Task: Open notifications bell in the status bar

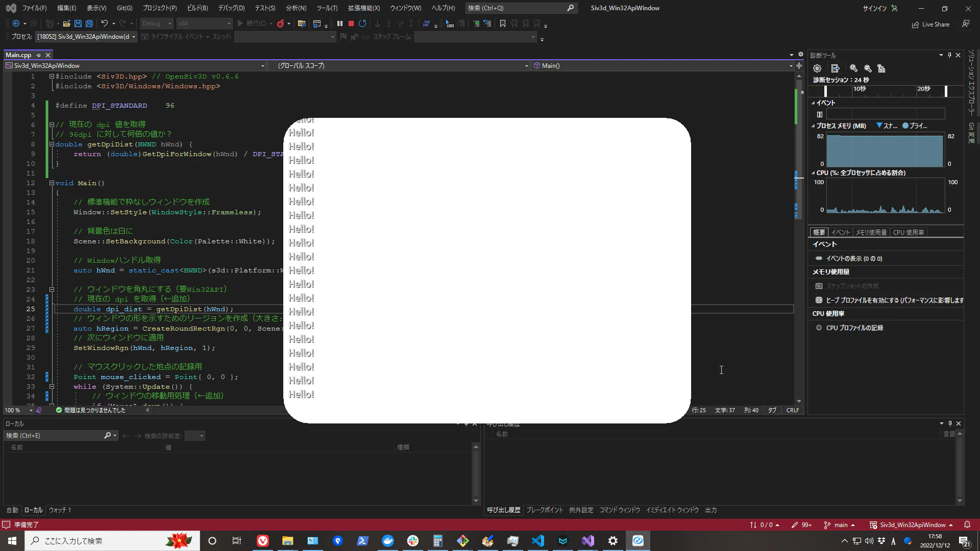Action: [x=967, y=524]
